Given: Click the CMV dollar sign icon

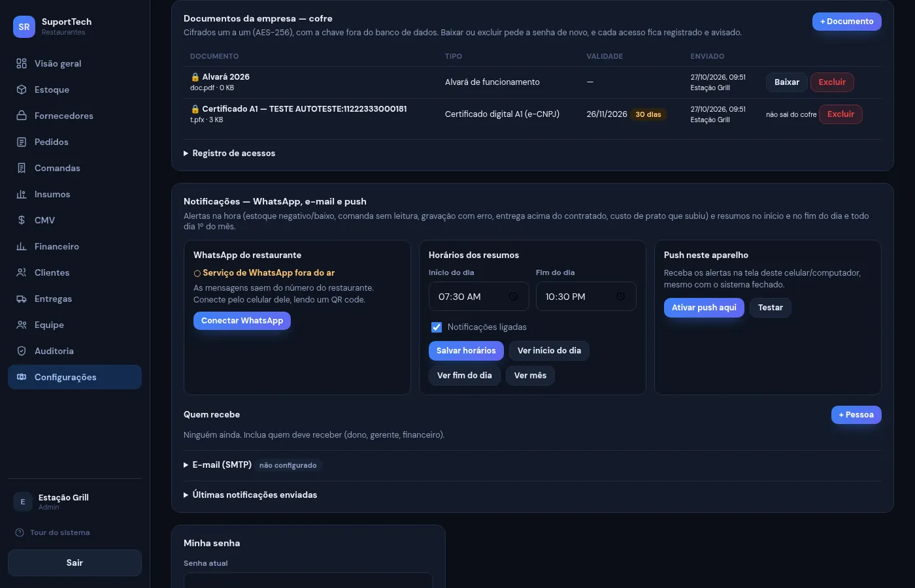Looking at the screenshot, I should pos(22,220).
